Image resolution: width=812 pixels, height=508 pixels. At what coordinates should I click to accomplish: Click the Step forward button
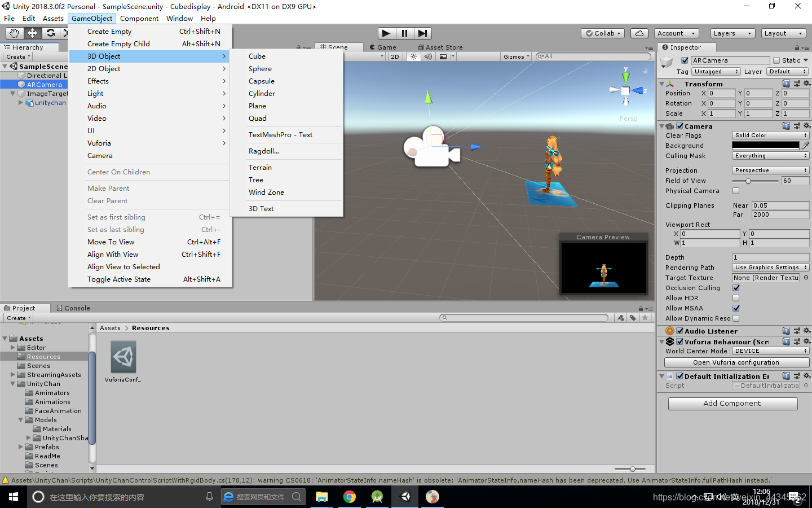423,33
